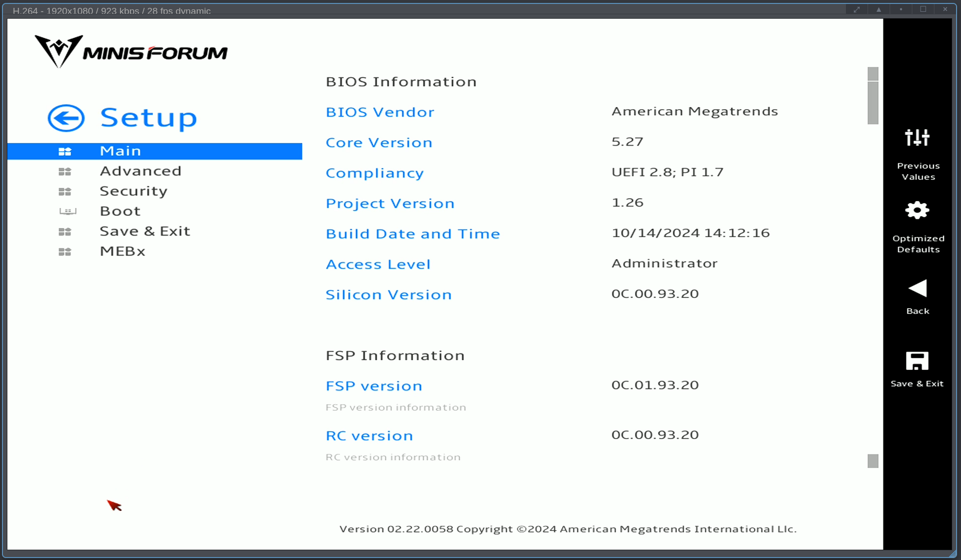Image resolution: width=961 pixels, height=560 pixels.
Task: Expand the Advanced settings section
Action: pos(141,171)
